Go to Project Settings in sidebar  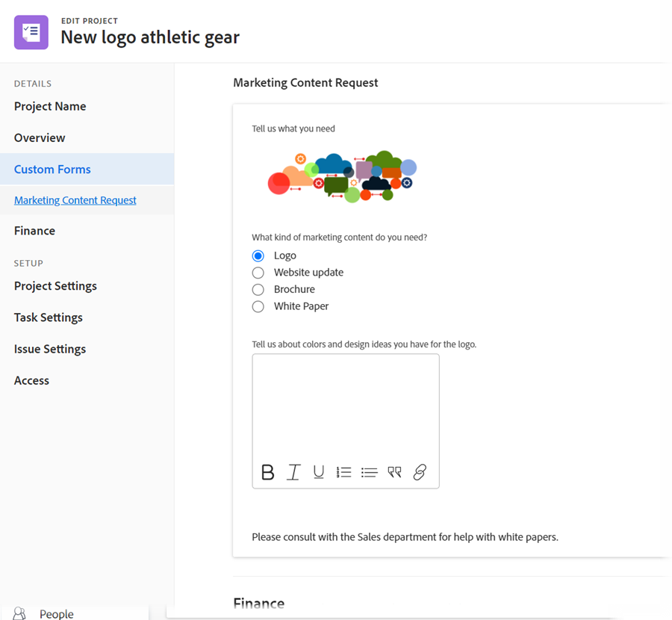click(x=55, y=286)
